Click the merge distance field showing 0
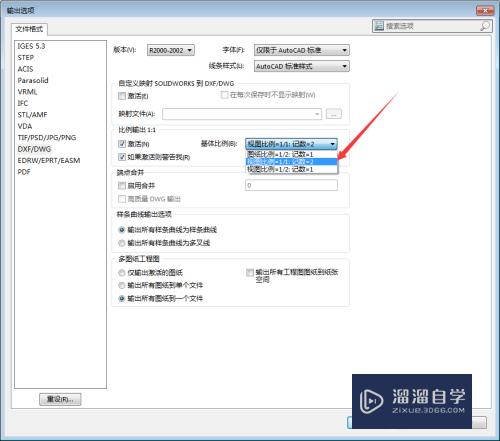The image size is (500, 441). (x=291, y=185)
